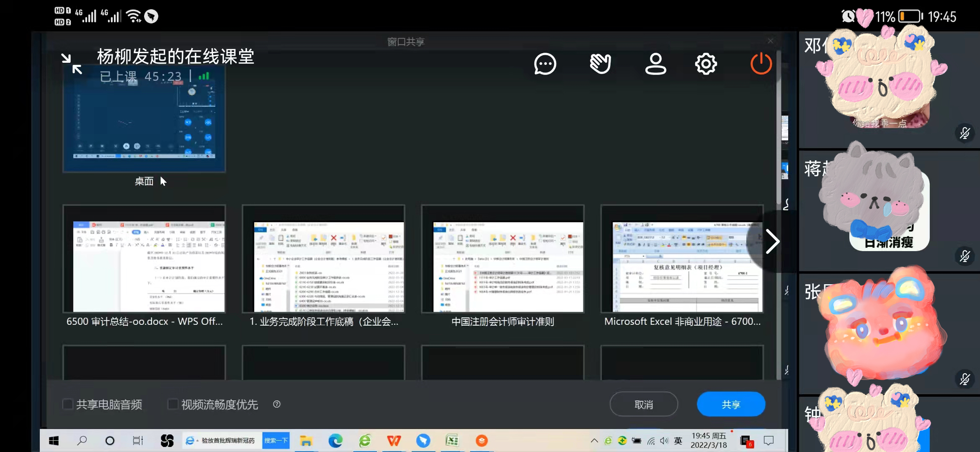Close the 窗口共享 dialog
Screen dimensions: 980x452
tap(770, 41)
